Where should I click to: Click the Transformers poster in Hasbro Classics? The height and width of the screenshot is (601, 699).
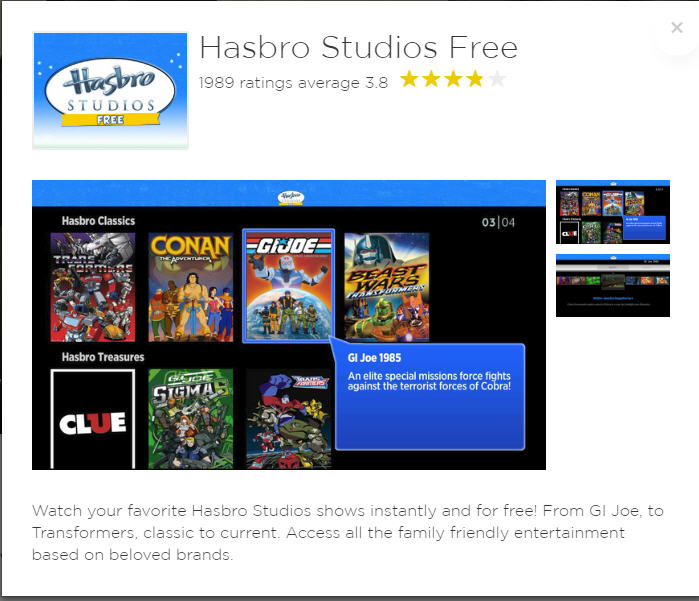(x=93, y=287)
